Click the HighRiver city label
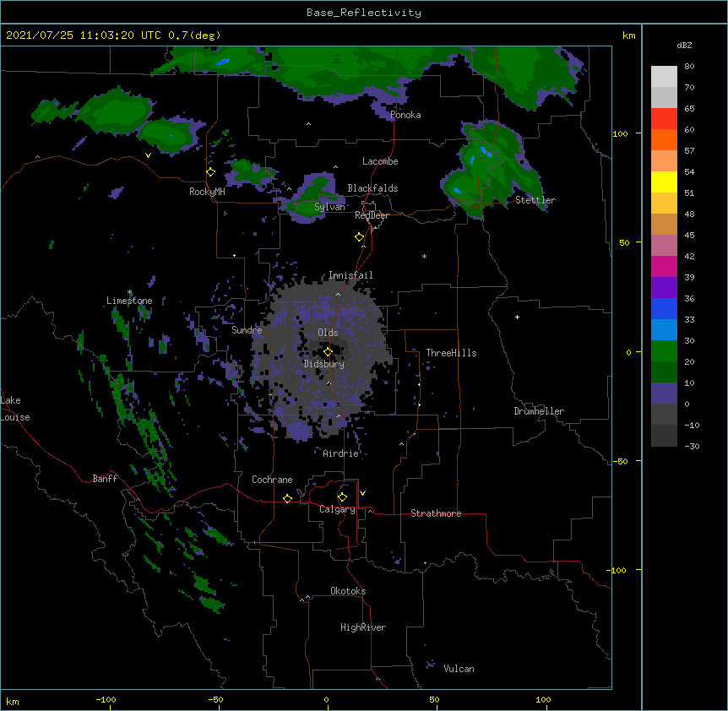Image resolution: width=728 pixels, height=711 pixels. [x=363, y=627]
